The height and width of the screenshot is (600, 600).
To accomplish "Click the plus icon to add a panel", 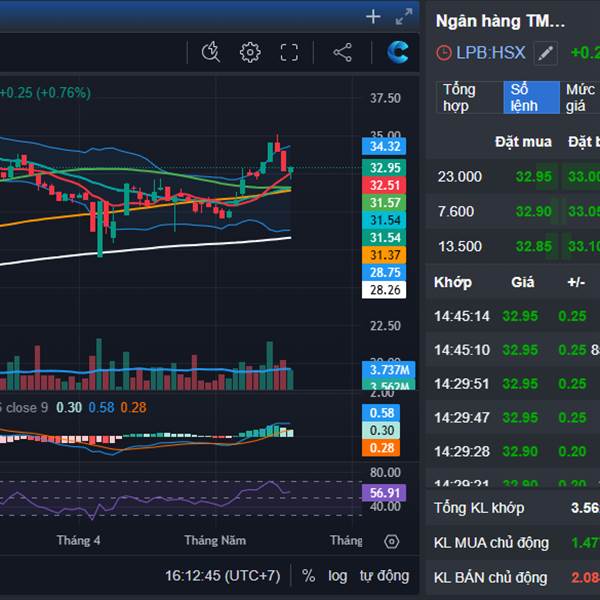I will (373, 17).
